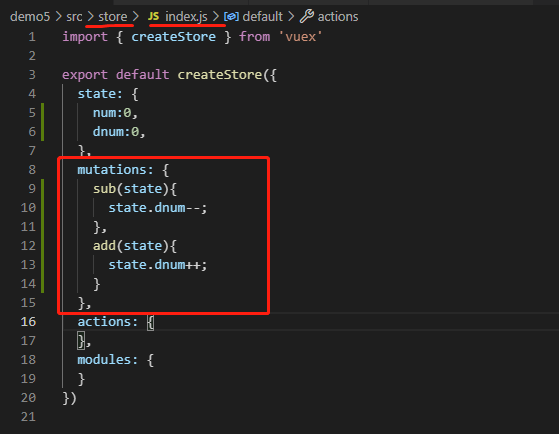Image resolution: width=559 pixels, height=434 pixels.
Task: Click the closing brace on line 17
Action: coord(81,341)
